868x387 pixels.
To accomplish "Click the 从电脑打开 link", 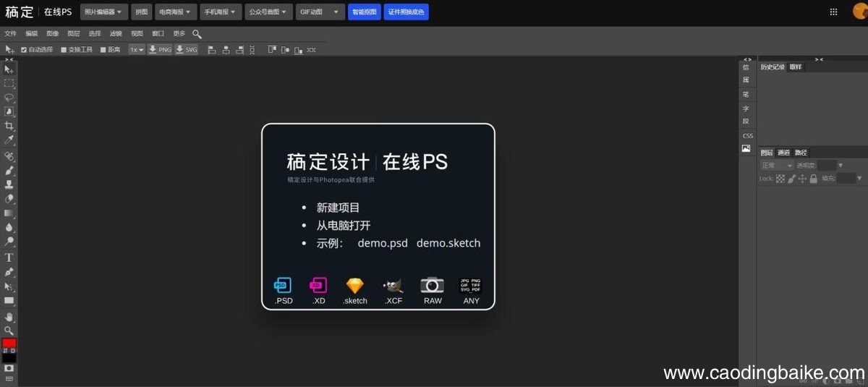I will (x=344, y=226).
